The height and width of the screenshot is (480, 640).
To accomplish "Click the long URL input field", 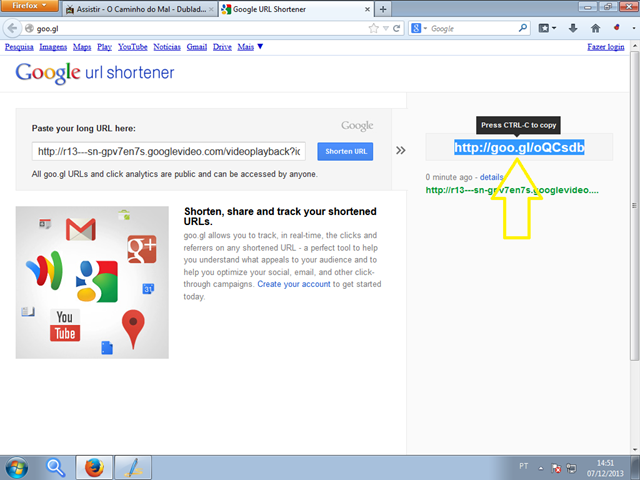I will 169,151.
